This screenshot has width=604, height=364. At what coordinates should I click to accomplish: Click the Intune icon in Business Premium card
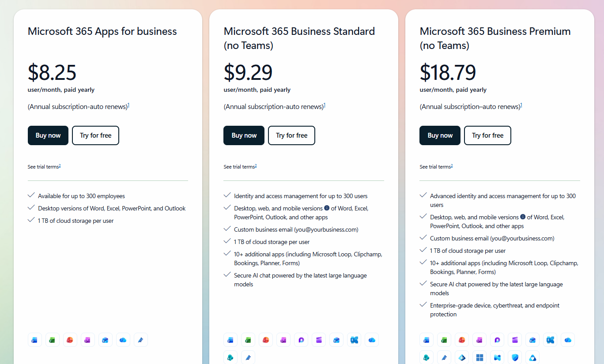click(x=497, y=357)
